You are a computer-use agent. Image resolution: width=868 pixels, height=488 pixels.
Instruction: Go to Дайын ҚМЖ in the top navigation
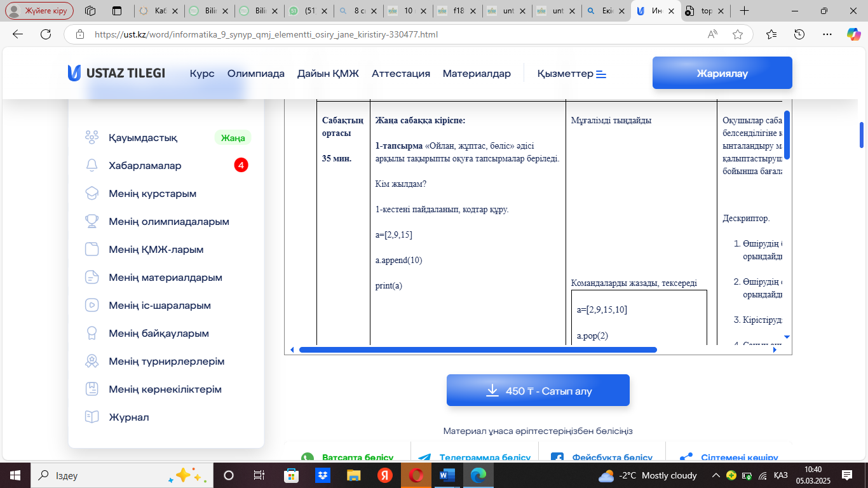coord(328,74)
